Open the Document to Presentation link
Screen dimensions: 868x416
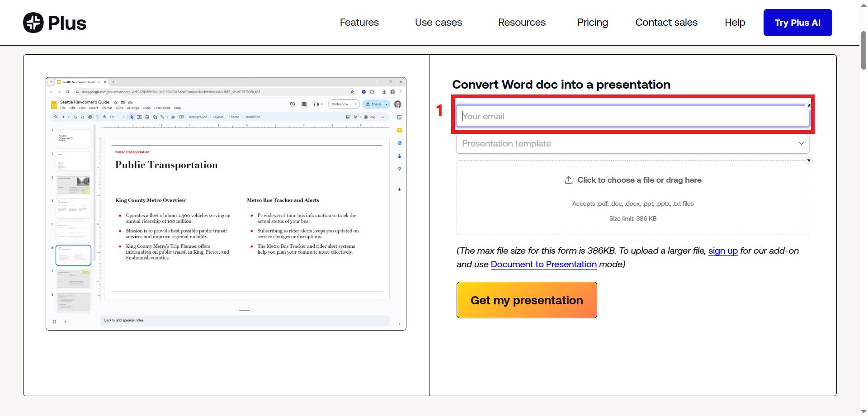pos(543,265)
